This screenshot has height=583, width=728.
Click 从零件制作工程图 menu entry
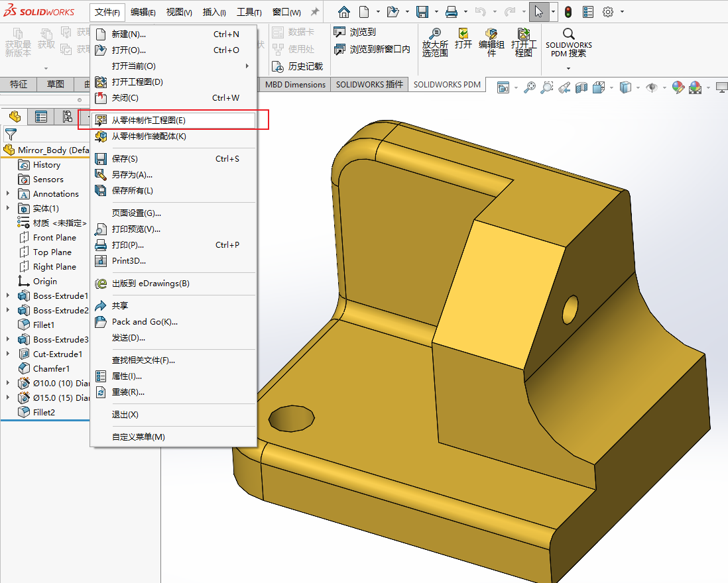pos(149,121)
